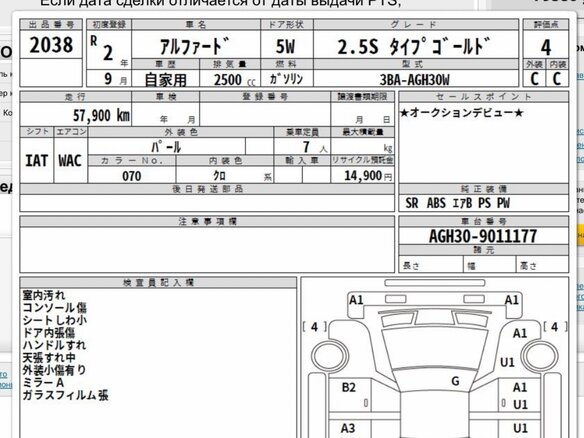The height and width of the screenshot is (438, 584).
Task: Click displacement value 2500 cc
Action: [234, 80]
